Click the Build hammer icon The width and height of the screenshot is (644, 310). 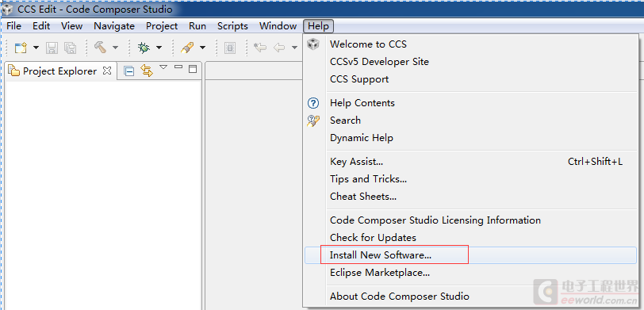coord(100,48)
